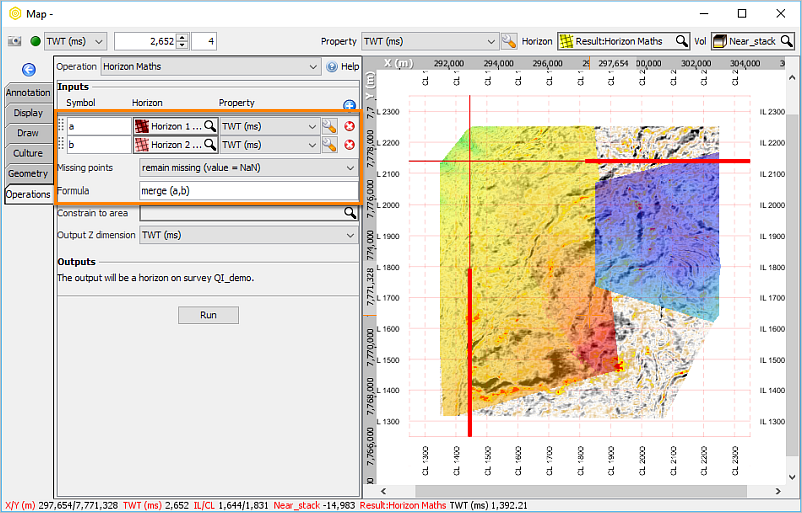This screenshot has height=513, width=802.
Task: Search horizon for input b
Action: (x=210, y=145)
